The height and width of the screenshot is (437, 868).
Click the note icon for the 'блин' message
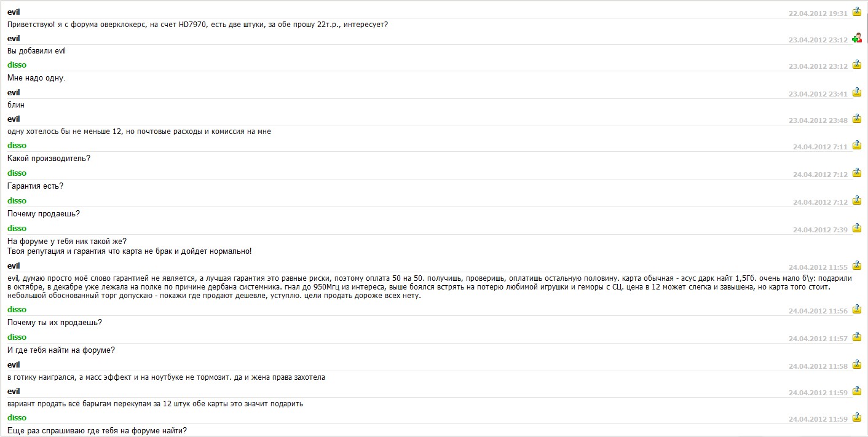(857, 92)
